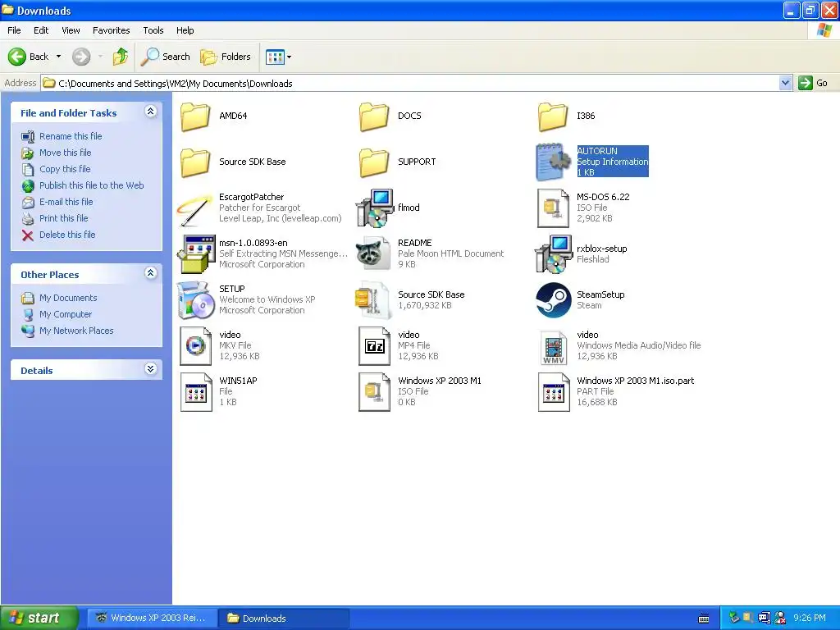
Task: Expand the Details panel
Action: tap(151, 369)
